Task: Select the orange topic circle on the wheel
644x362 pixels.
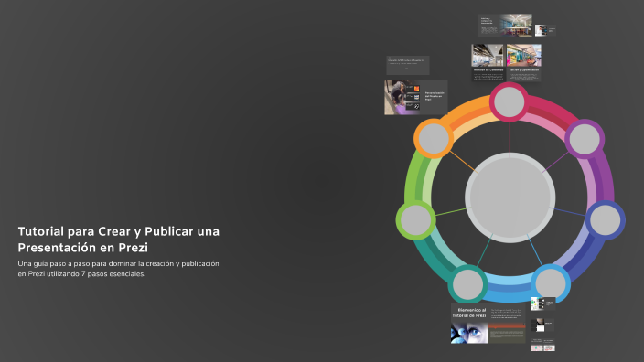Action: pos(434,139)
